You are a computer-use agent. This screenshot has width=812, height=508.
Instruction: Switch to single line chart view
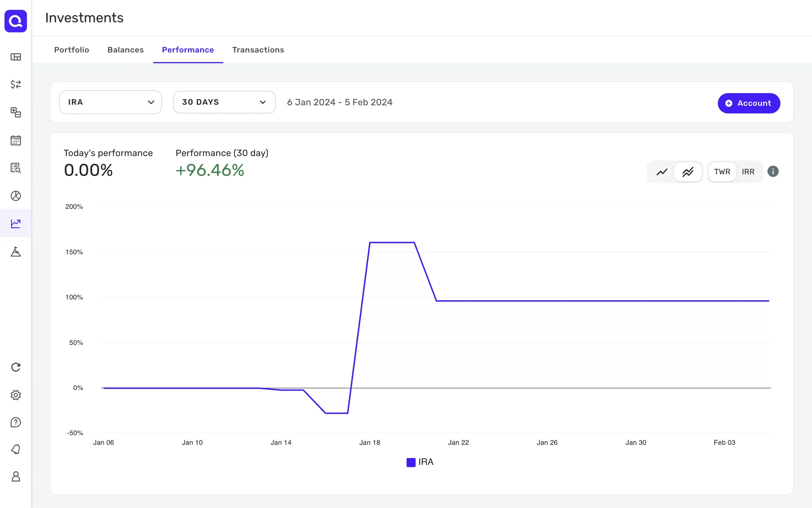coord(661,172)
